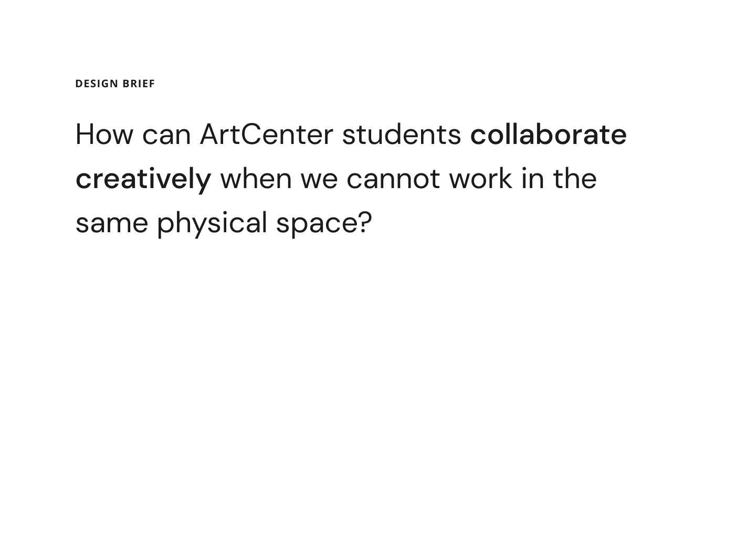Click the letter F ending BRIEF
This screenshot has width=756, height=538.
point(152,84)
